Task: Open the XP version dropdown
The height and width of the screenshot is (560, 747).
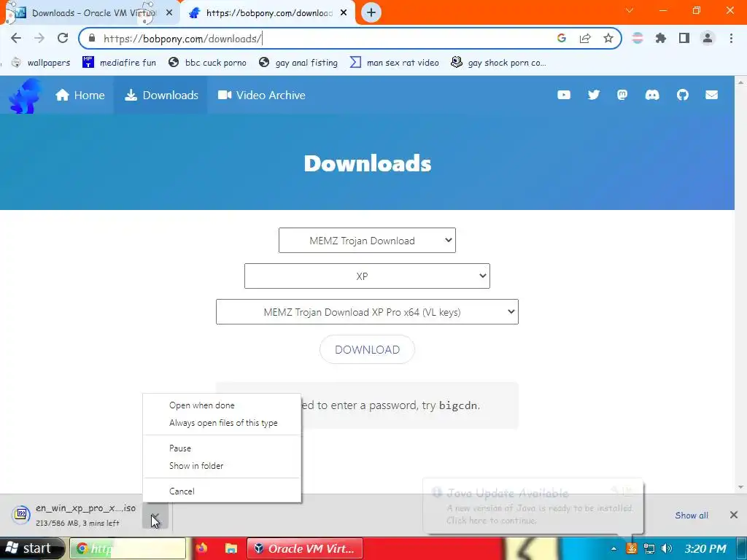Action: pos(367,276)
